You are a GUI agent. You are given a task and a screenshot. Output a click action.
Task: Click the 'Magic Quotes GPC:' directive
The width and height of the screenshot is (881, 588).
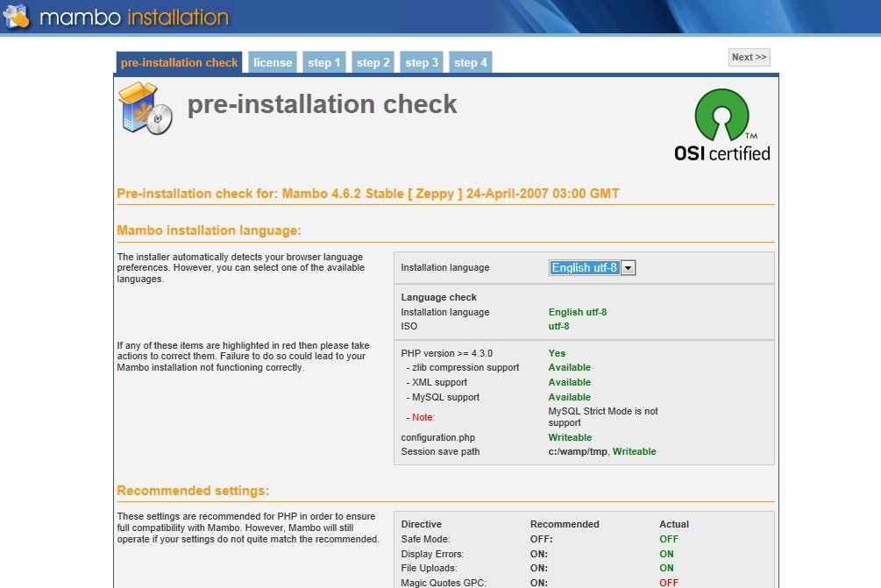444,583
